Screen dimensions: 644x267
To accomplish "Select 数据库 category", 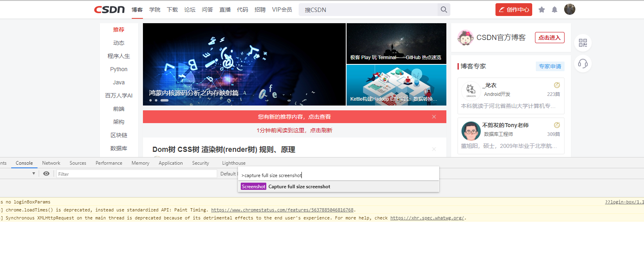I will [119, 148].
